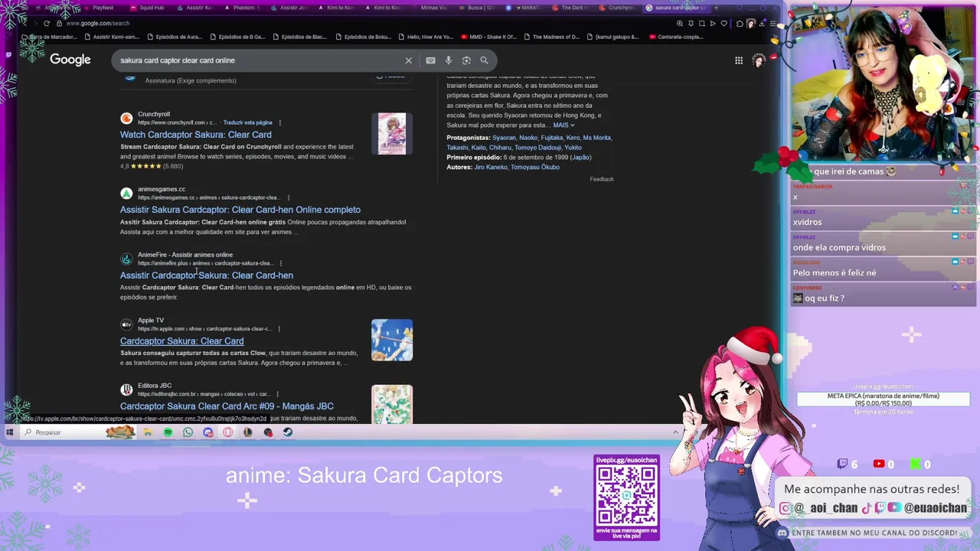Open the Hello, How Are You bookmark
980x551 pixels.
(x=425, y=37)
